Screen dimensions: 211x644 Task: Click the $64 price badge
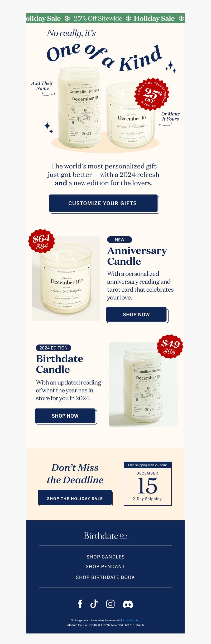tap(42, 241)
